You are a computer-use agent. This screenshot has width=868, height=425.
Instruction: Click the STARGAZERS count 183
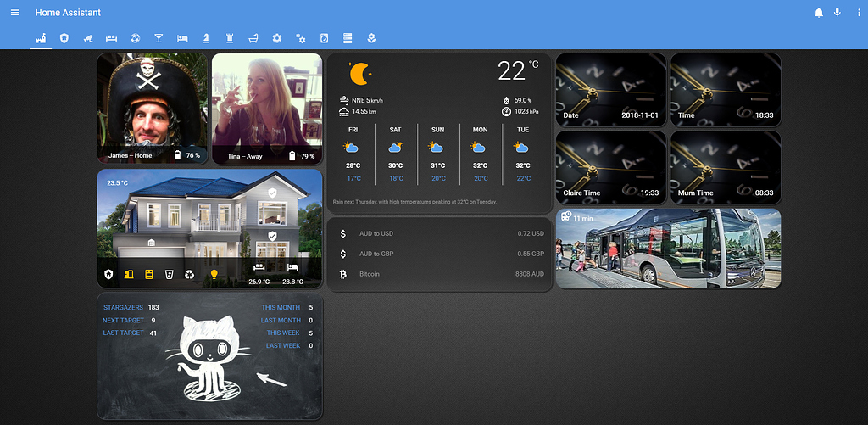153,308
